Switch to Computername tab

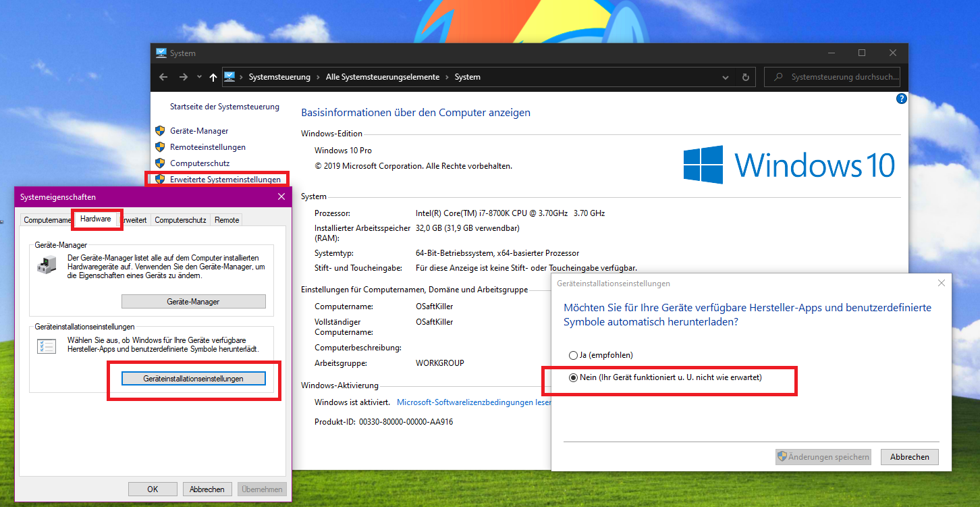tap(47, 220)
